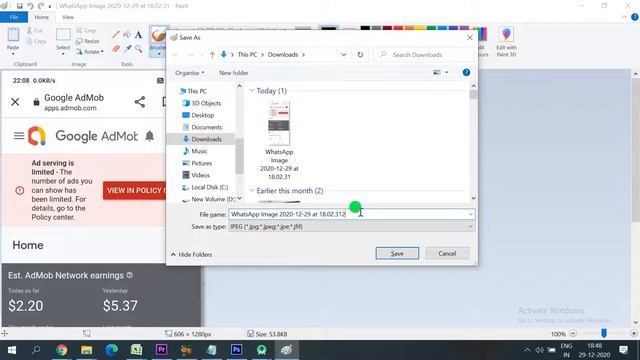Open the Windows Start menu
The height and width of the screenshot is (360, 640).
click(12, 350)
